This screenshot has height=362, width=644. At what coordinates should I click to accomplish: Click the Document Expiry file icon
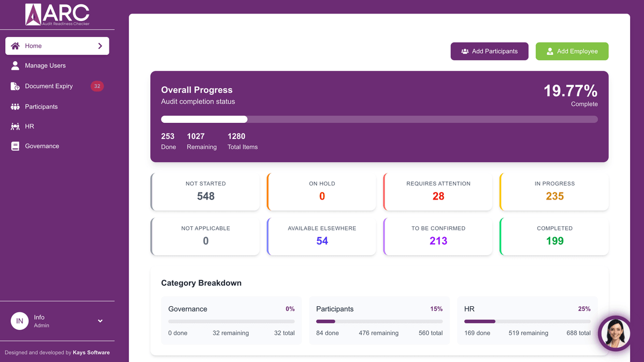15,86
